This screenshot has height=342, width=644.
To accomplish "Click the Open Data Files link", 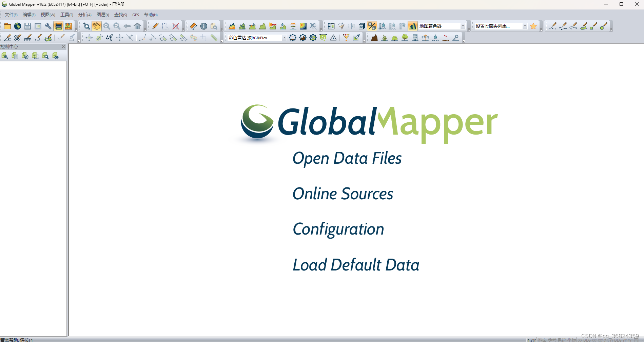I will point(347,158).
